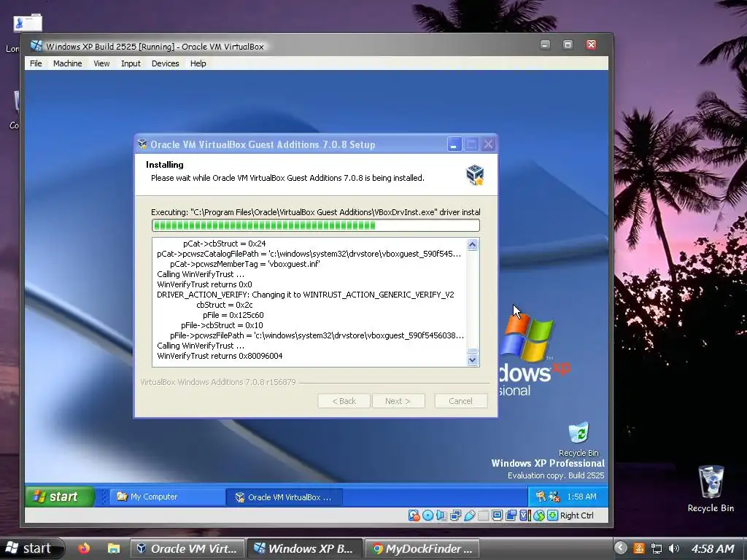Open the Devices menu

[x=166, y=63]
